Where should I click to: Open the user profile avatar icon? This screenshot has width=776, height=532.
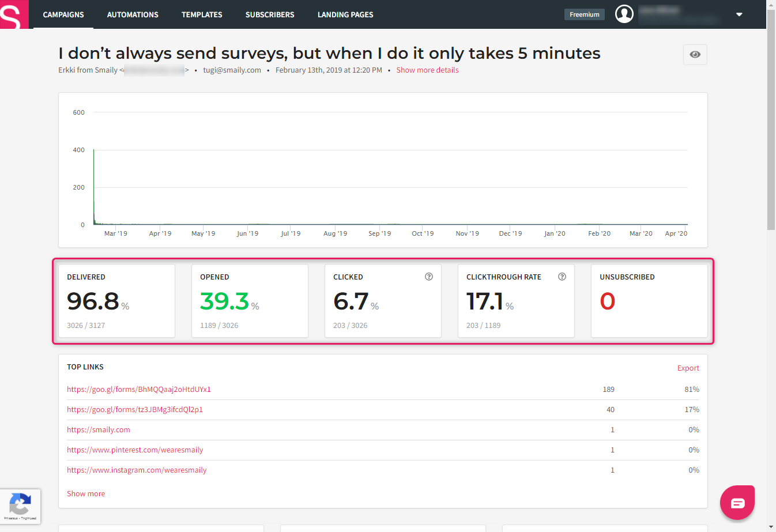[624, 14]
